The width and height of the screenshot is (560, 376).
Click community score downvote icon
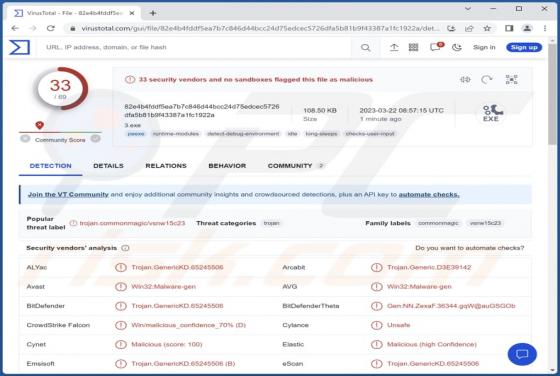(x=25, y=139)
